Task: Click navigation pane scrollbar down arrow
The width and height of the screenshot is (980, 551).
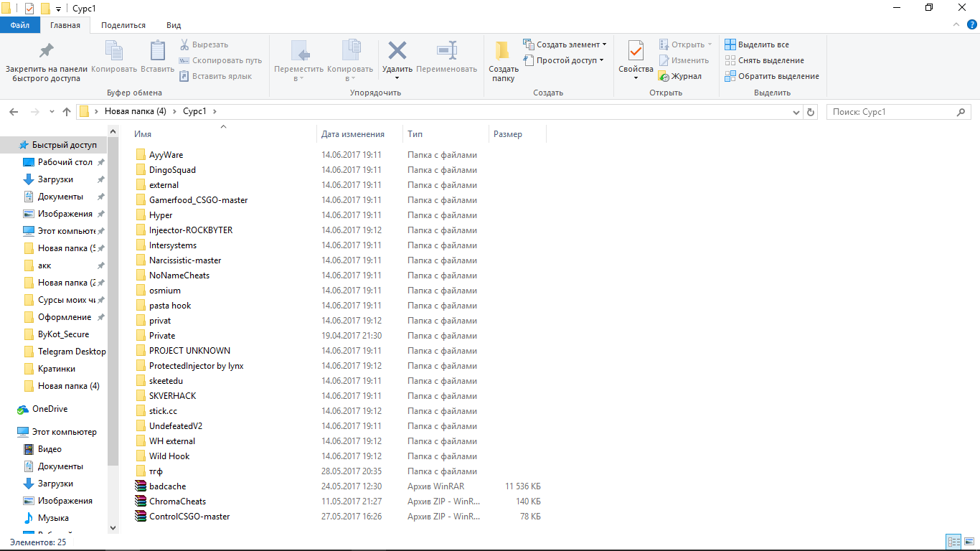Action: pyautogui.click(x=113, y=527)
